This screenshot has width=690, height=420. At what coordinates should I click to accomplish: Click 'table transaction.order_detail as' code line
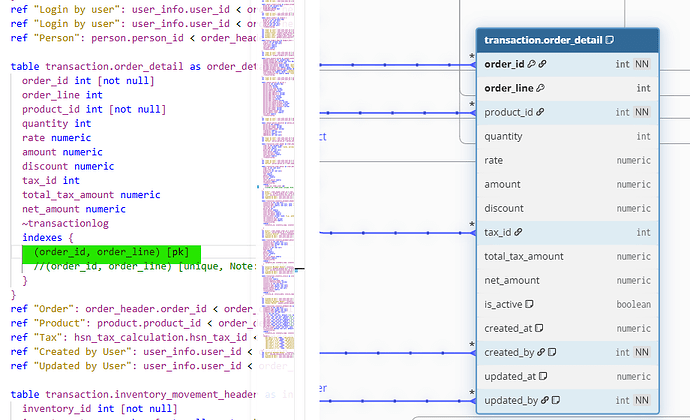click(133, 66)
